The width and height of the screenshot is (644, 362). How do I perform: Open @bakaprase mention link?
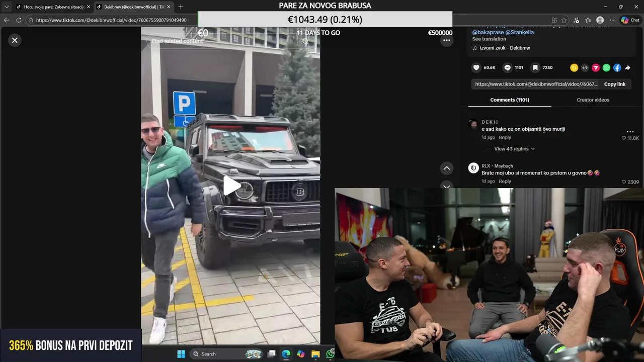pos(488,32)
